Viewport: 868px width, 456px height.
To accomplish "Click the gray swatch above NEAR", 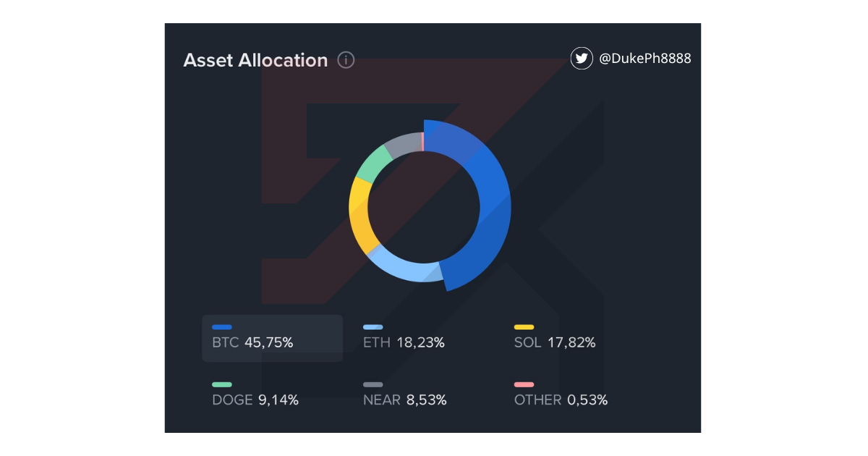I will pyautogui.click(x=373, y=384).
